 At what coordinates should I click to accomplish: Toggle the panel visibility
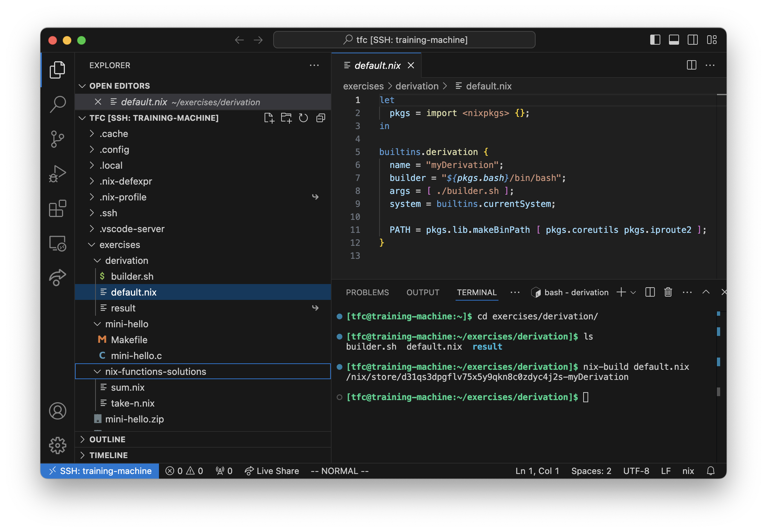tap(674, 40)
